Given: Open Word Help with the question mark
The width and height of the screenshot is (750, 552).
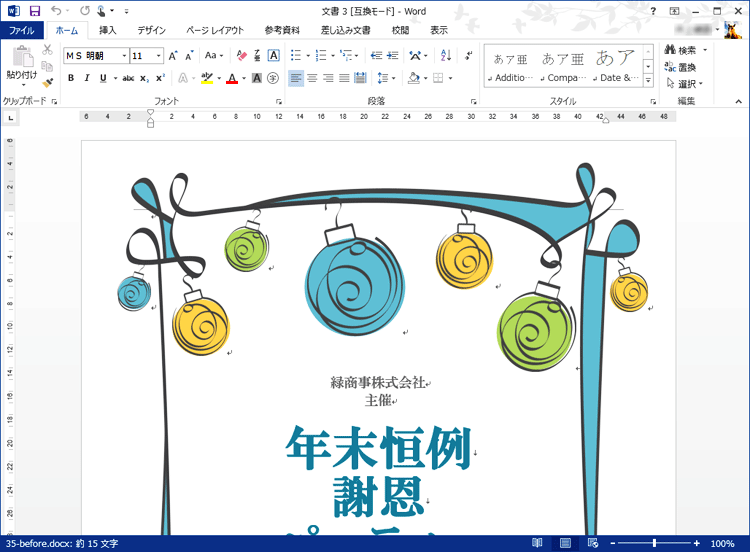Looking at the screenshot, I should pos(653,11).
